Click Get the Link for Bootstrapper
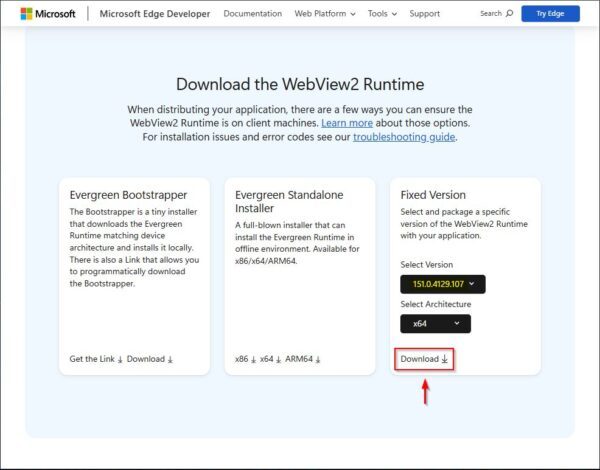 point(96,359)
